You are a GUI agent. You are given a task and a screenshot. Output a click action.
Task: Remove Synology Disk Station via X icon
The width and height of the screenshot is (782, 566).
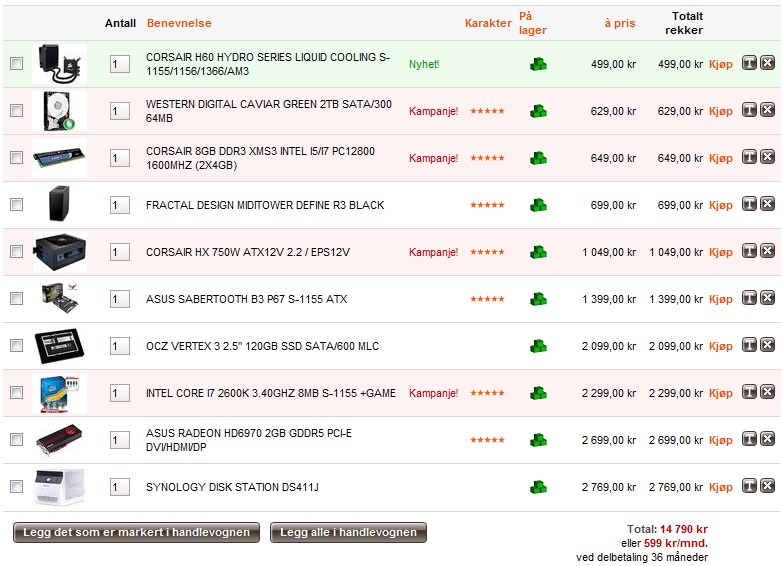tap(768, 486)
